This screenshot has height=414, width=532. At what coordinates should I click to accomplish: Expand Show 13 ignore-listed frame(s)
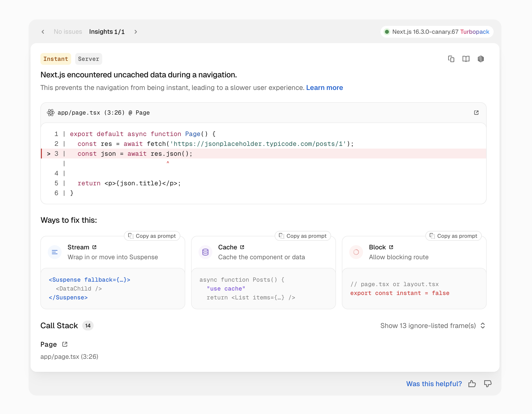432,326
